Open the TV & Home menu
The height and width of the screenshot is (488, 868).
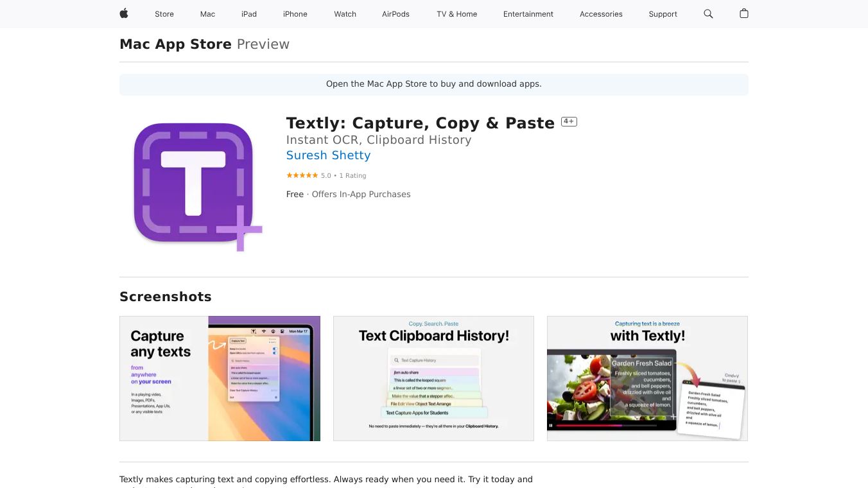tap(457, 14)
